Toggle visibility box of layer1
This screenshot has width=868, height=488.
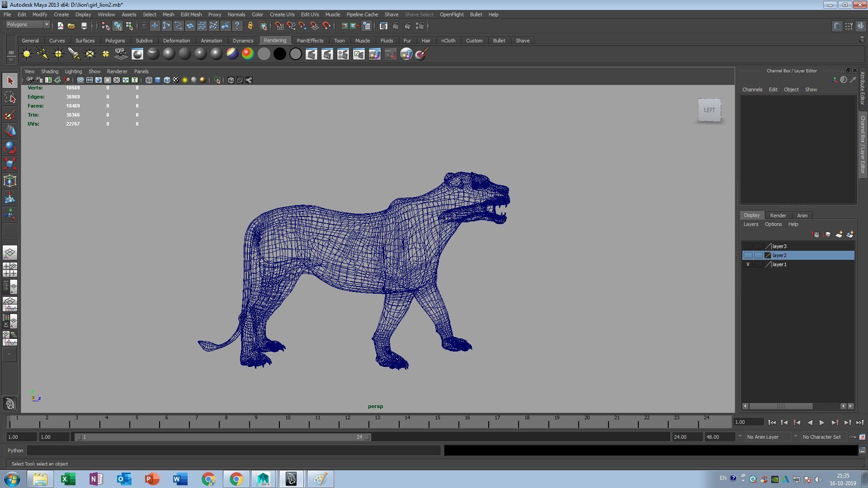tap(748, 265)
